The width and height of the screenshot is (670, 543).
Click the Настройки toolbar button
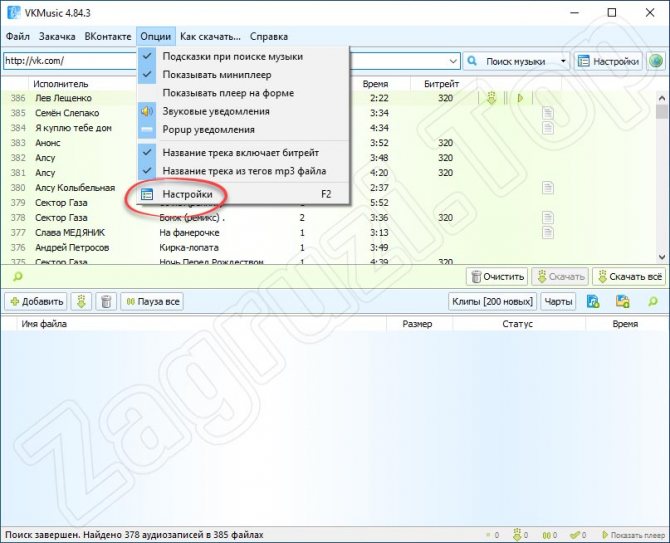[x=608, y=62]
